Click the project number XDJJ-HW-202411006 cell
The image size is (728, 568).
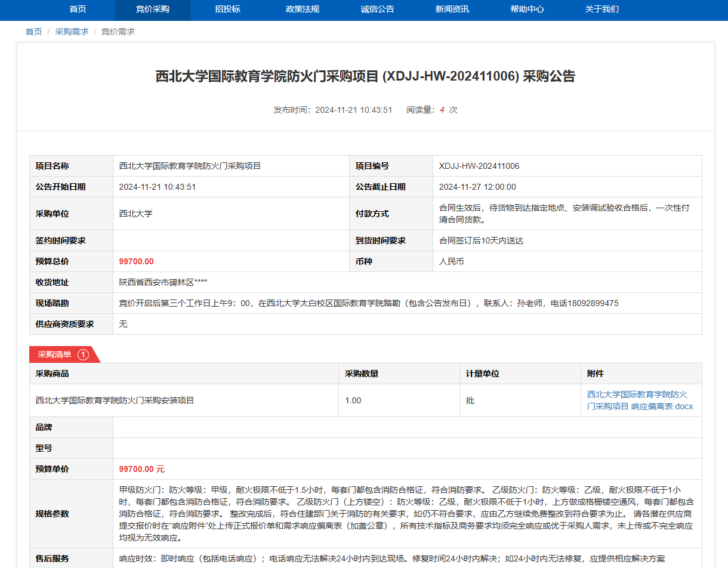point(479,166)
